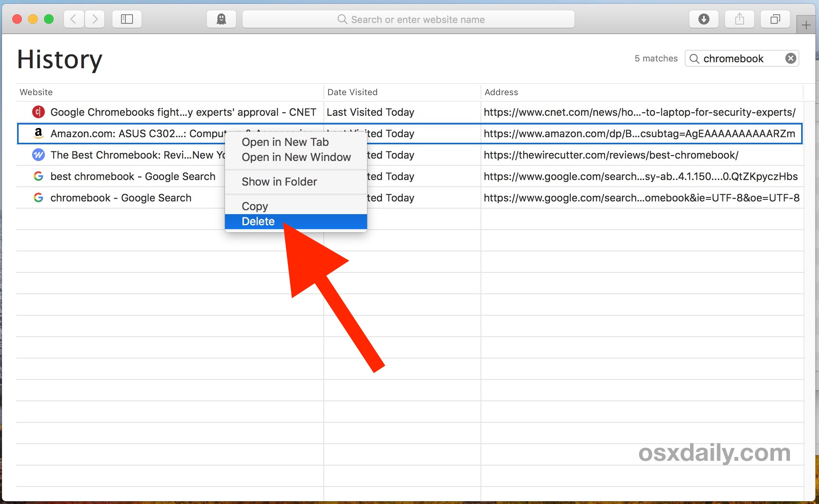819x504 pixels.
Task: Click Last Visited Today in CNET row
Action: (x=370, y=112)
